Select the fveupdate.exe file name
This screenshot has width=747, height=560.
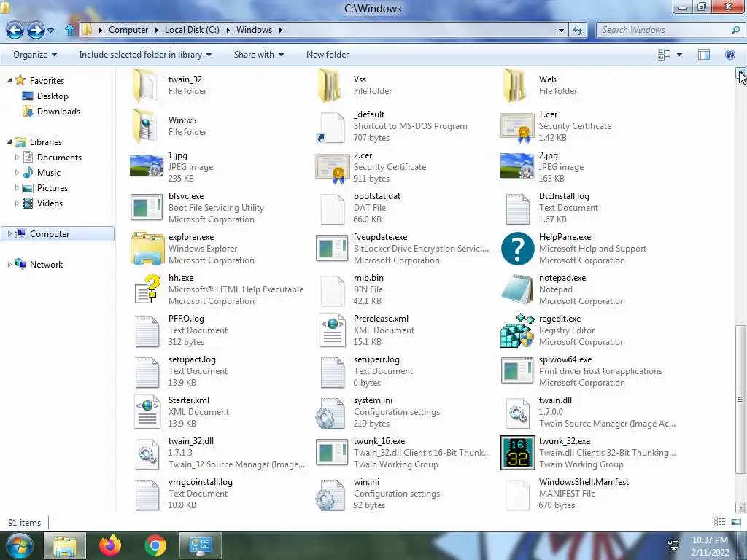click(x=380, y=237)
